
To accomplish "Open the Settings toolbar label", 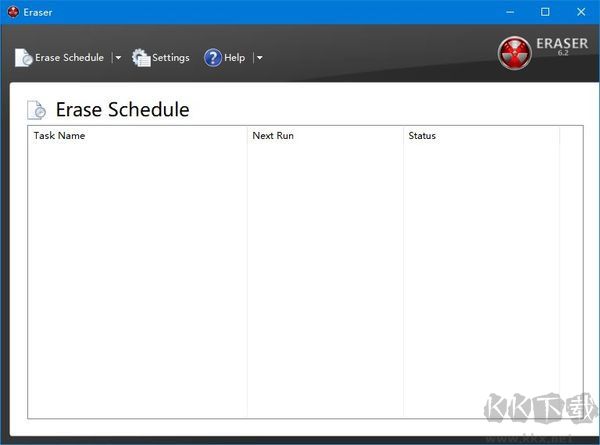I will click(171, 58).
